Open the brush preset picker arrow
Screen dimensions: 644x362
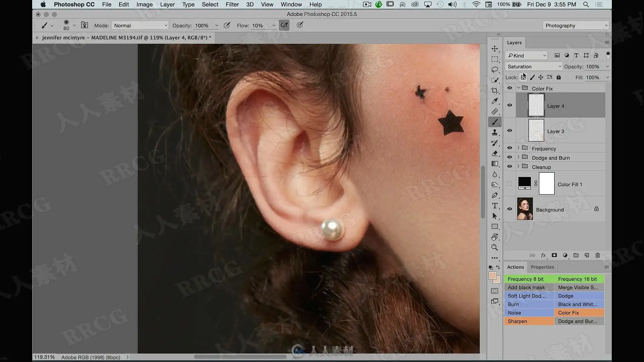tap(74, 25)
